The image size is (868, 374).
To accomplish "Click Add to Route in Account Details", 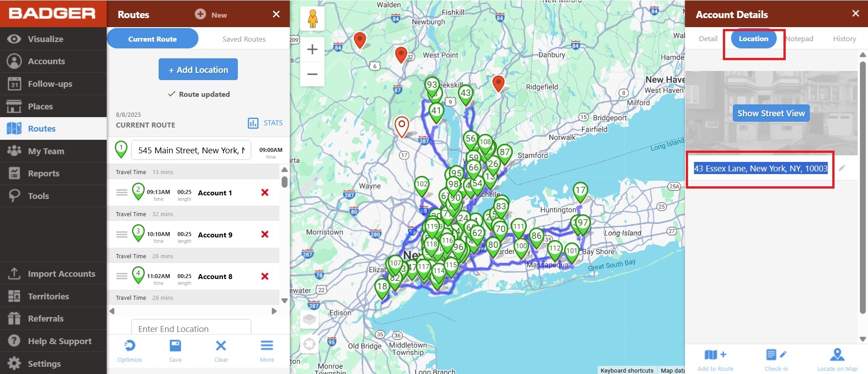I will click(x=715, y=360).
